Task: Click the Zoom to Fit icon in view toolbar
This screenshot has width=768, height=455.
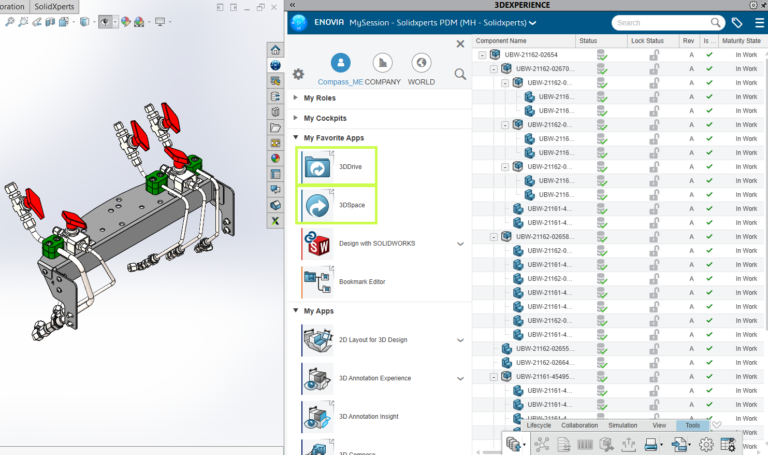Action: tap(10, 22)
